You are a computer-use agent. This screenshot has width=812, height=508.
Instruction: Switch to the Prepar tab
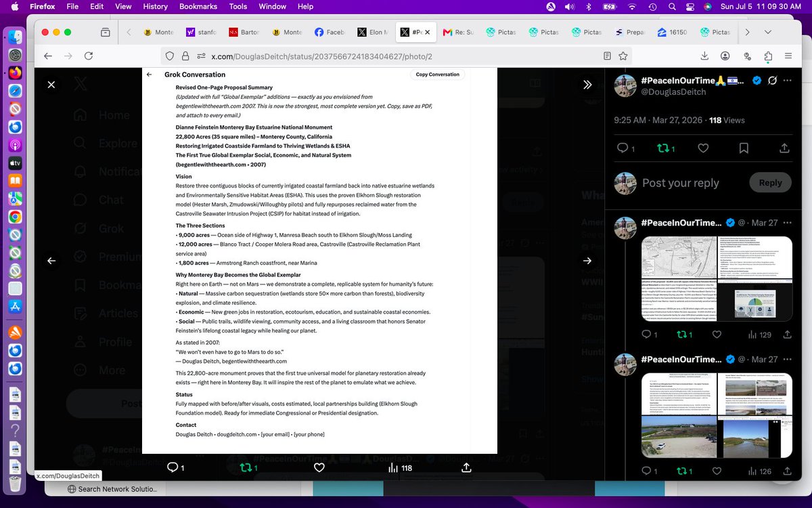coord(630,32)
